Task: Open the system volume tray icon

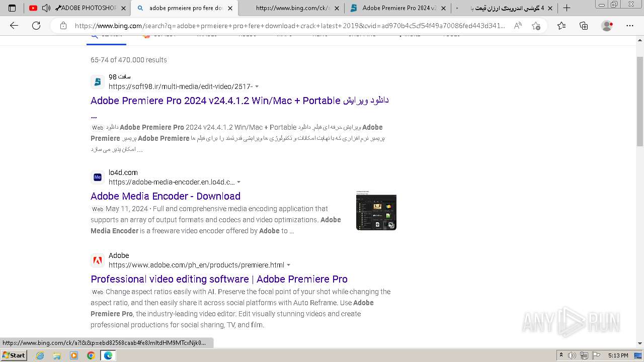Action: click(572, 355)
